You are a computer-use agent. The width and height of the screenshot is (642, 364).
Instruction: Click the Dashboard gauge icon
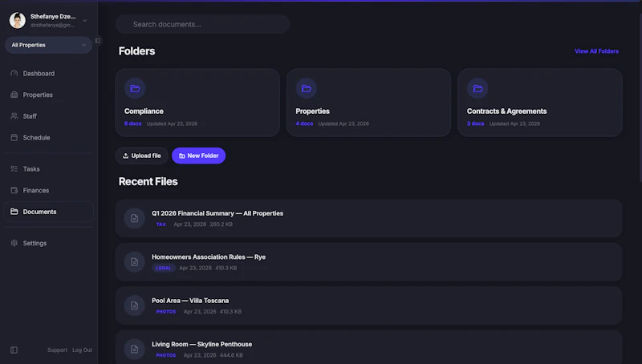click(x=14, y=74)
